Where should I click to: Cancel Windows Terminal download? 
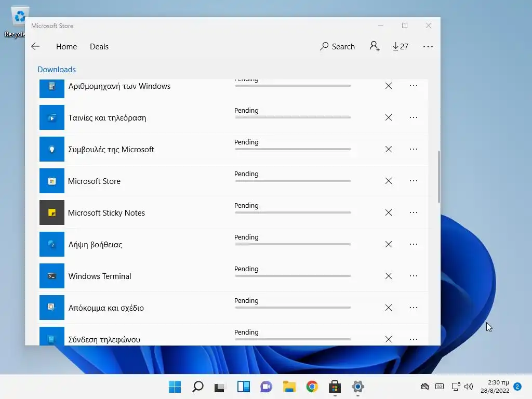point(389,276)
